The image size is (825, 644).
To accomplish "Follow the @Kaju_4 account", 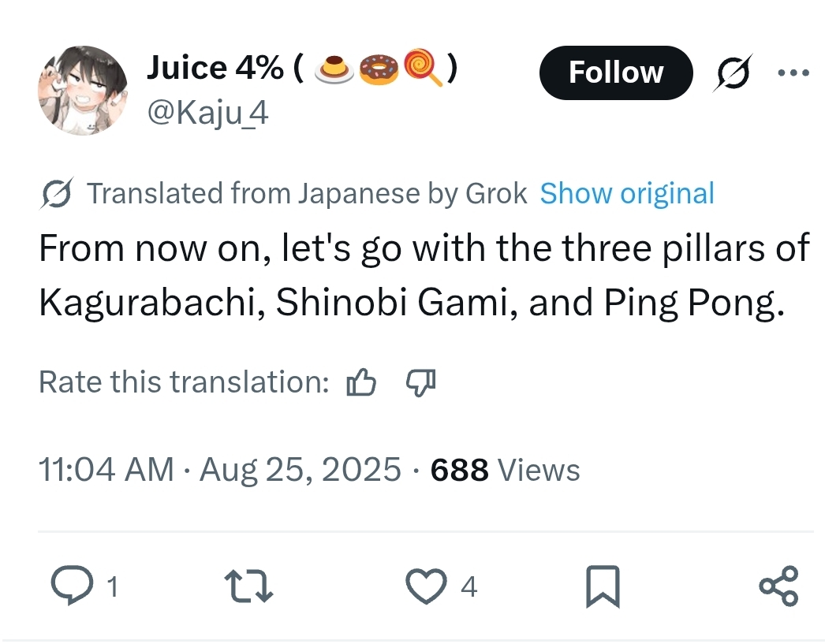I will (x=615, y=73).
